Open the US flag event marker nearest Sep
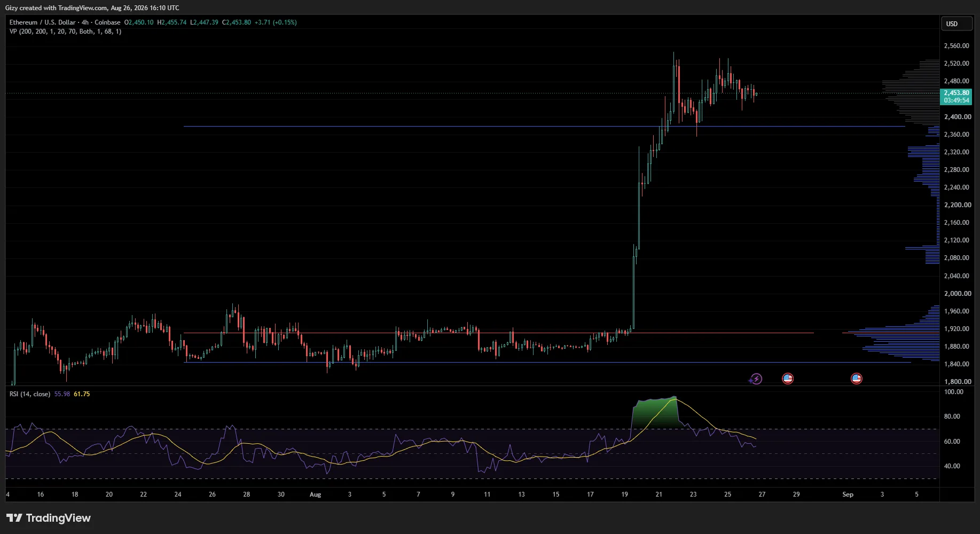Image resolution: width=980 pixels, height=534 pixels. click(x=857, y=379)
